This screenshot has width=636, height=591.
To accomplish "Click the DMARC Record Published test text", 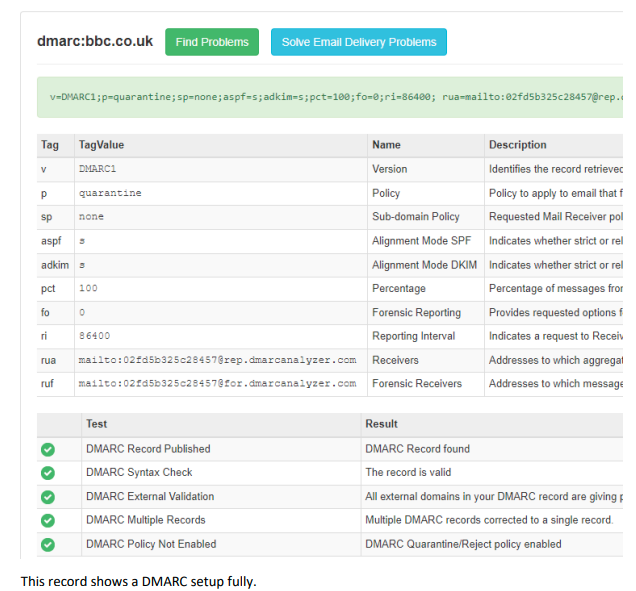I will [x=148, y=449].
